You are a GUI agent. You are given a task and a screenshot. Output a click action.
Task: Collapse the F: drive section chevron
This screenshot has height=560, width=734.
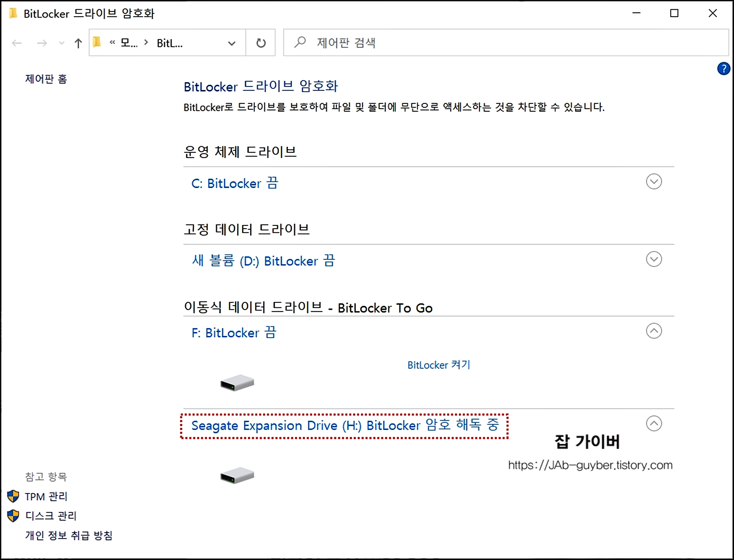click(x=654, y=331)
